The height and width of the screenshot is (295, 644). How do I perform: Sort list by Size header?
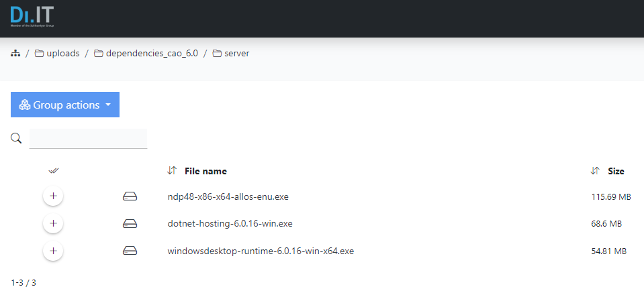pyautogui.click(x=616, y=171)
